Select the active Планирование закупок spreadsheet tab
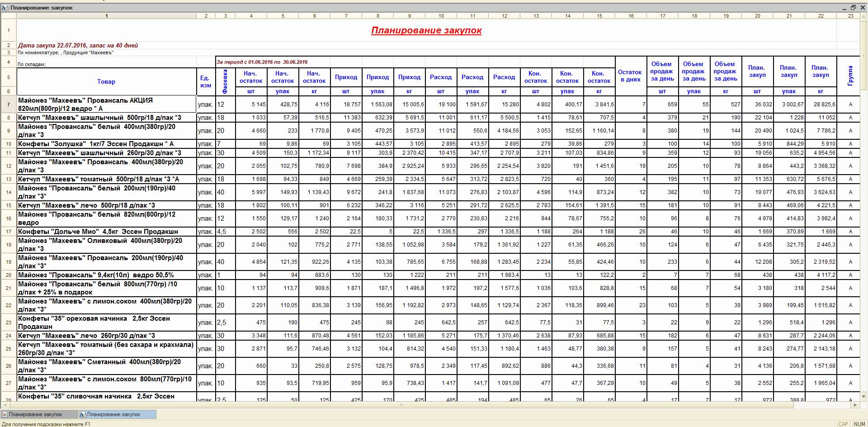Screen dimensions: 868x427 (117, 414)
